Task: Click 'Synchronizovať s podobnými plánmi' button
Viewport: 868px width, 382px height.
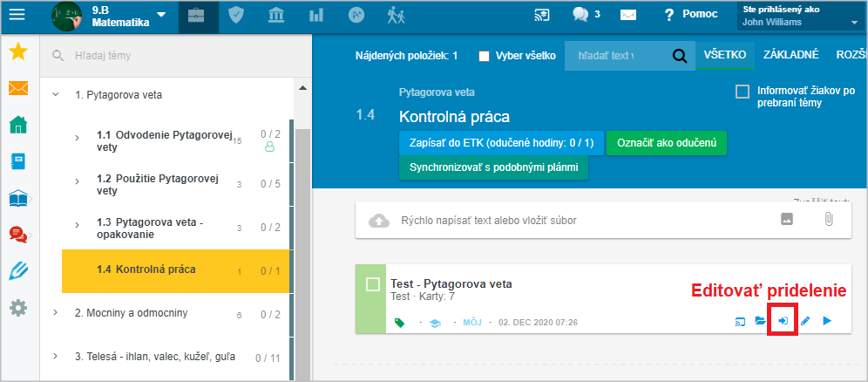Action: coord(493,167)
